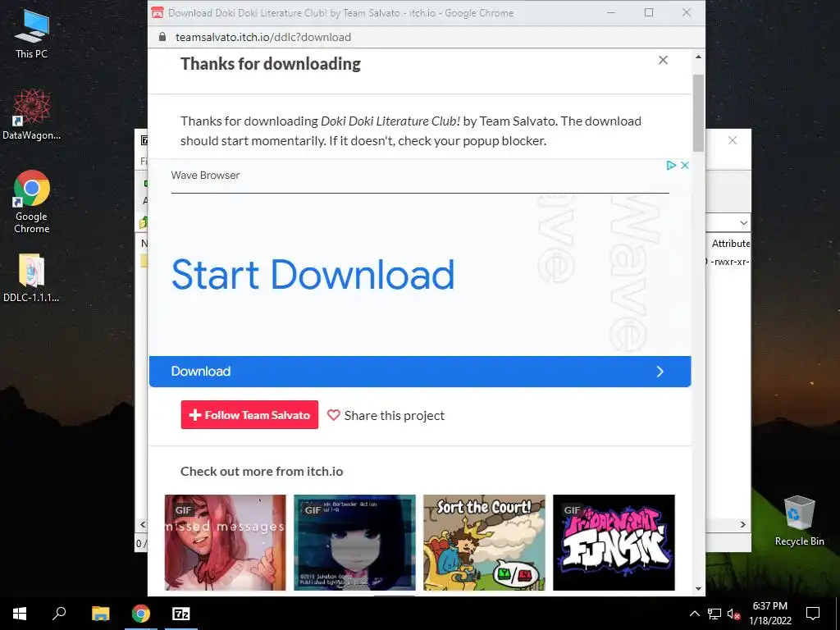
Task: Click the vertical scrollbar thumb in Chrome
Action: 698,112
